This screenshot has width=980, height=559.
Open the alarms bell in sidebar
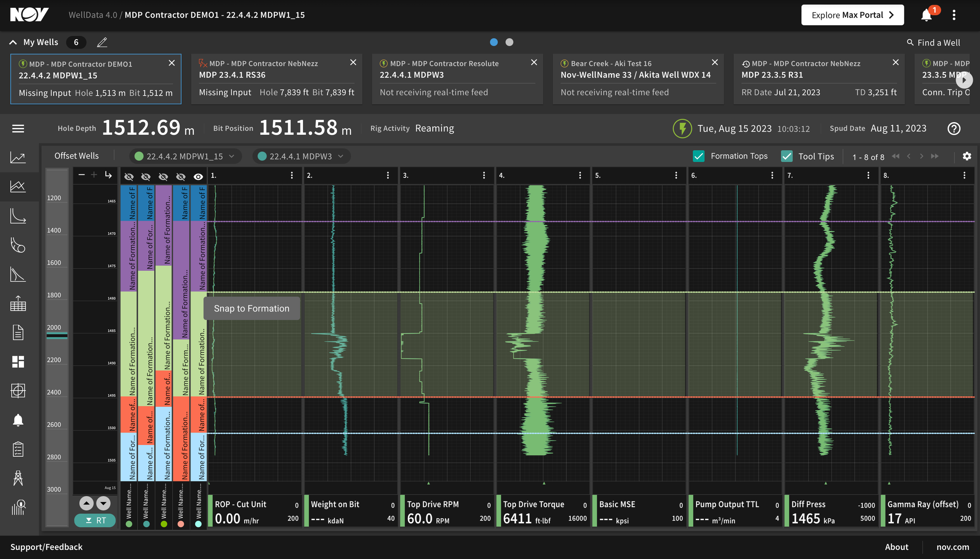(18, 420)
